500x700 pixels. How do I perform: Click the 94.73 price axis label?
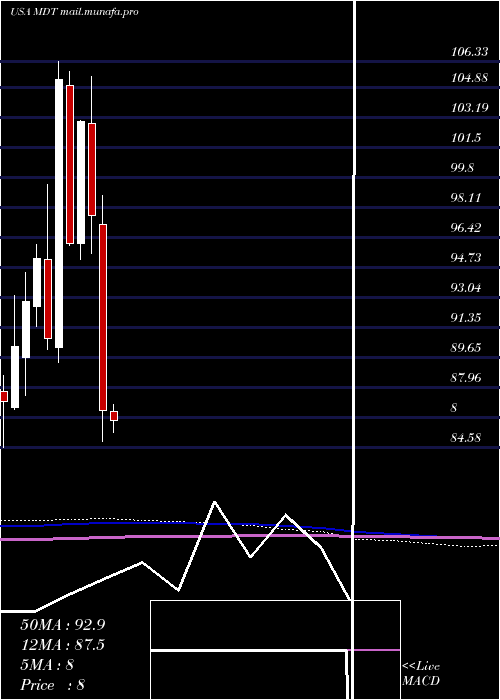coord(466,258)
